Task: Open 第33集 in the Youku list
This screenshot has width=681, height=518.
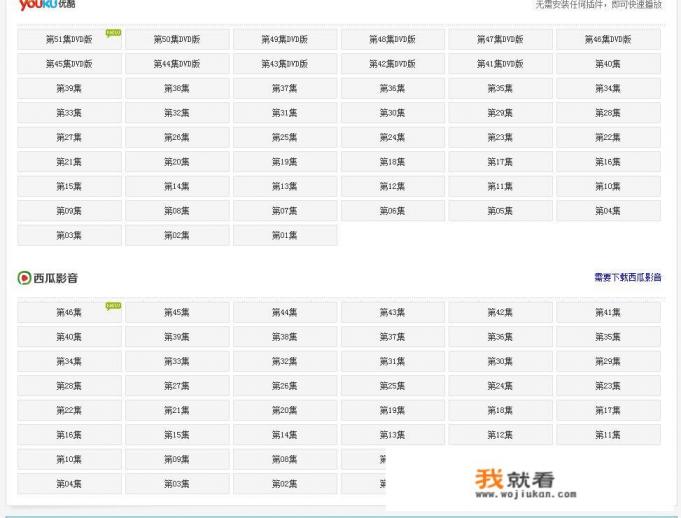Action: point(69,113)
